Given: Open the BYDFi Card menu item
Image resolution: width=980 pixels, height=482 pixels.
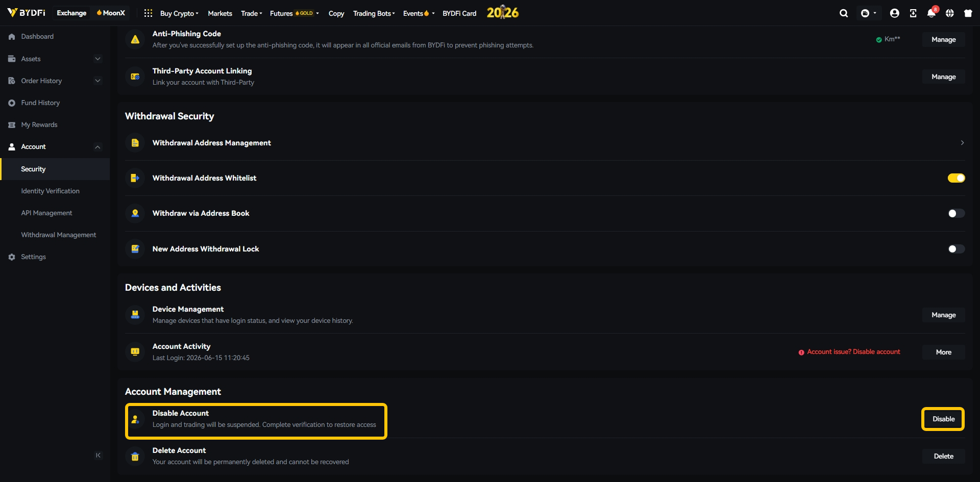Looking at the screenshot, I should (x=459, y=13).
